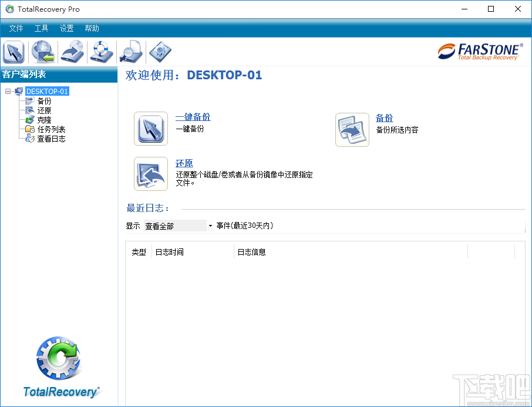The height and width of the screenshot is (407, 532).
Task: Click the lifebuoy recovery toolbar icon
Action: [101, 52]
